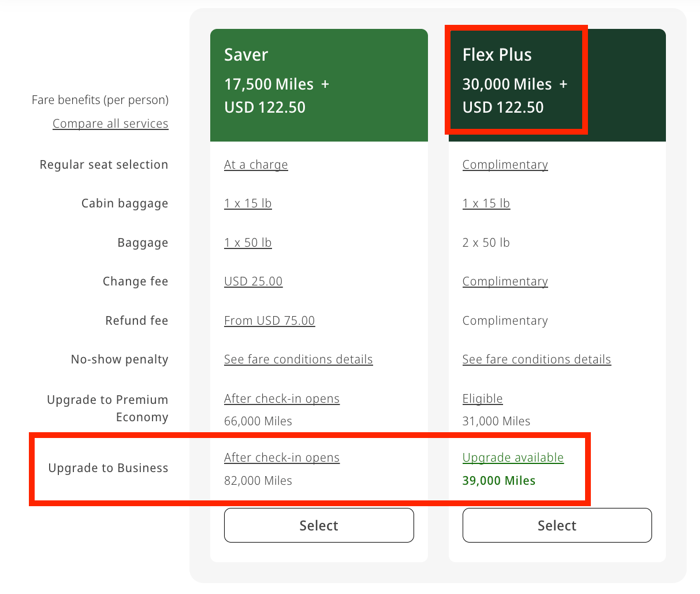Click the 'Regular seat selection' row label

pos(104,165)
